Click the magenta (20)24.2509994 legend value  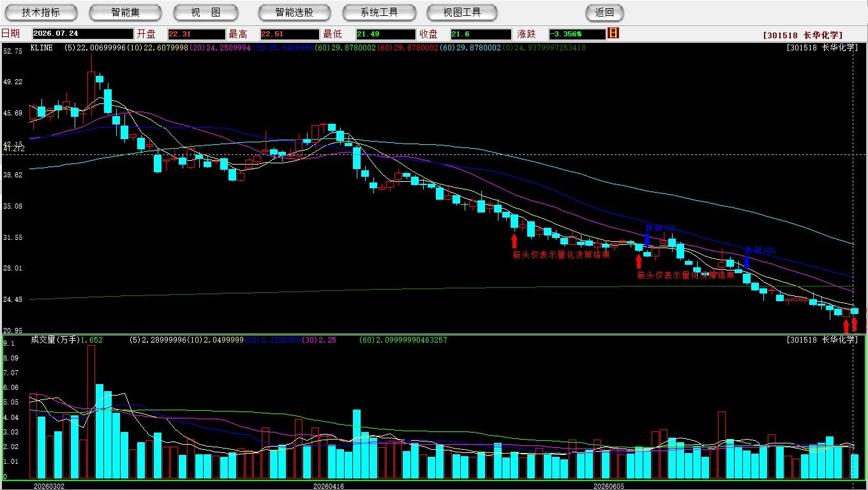pyautogui.click(x=219, y=47)
